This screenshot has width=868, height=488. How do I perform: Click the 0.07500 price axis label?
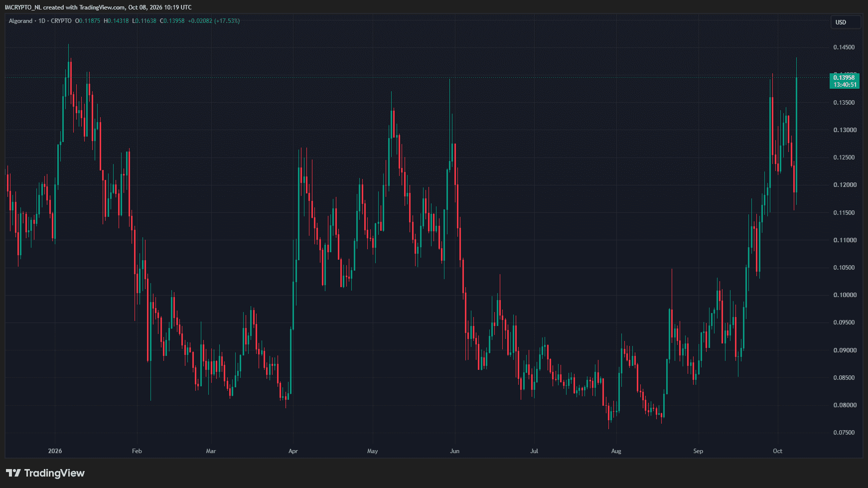(844, 433)
